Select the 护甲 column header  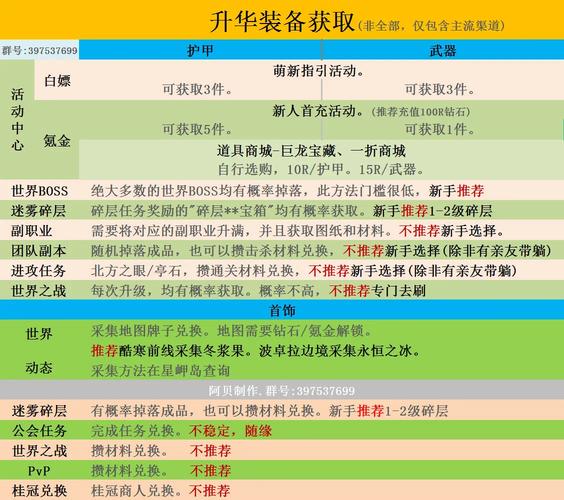coord(200,50)
